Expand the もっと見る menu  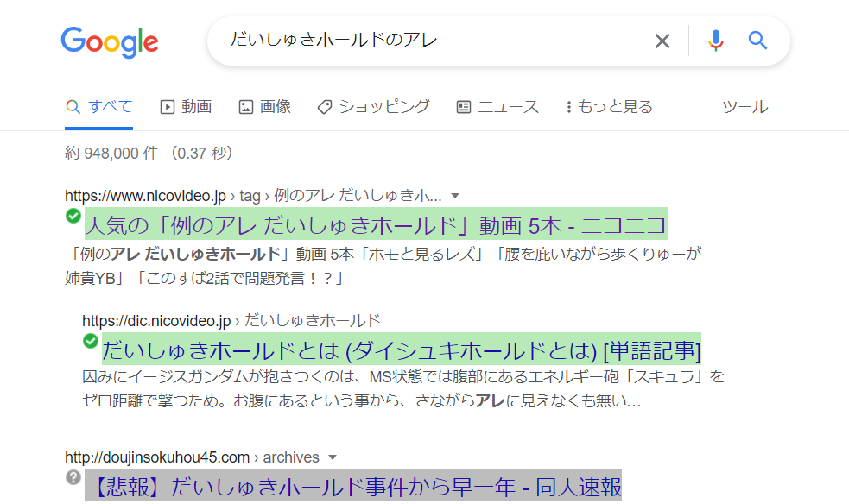point(609,106)
